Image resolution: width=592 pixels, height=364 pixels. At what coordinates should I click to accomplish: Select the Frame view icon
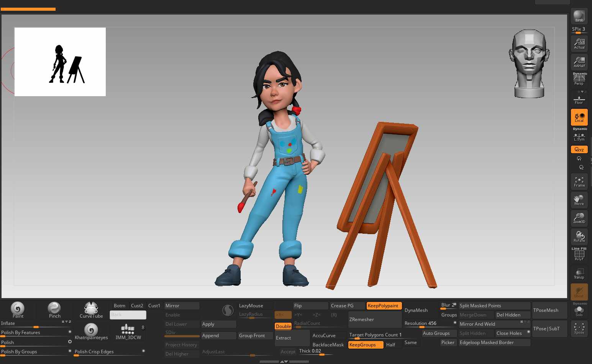(x=579, y=181)
